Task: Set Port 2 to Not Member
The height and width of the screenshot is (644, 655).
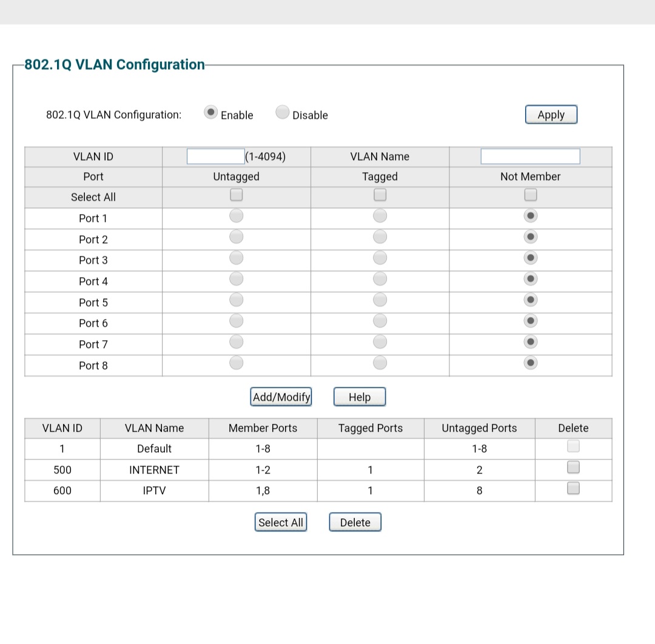Action: [531, 237]
